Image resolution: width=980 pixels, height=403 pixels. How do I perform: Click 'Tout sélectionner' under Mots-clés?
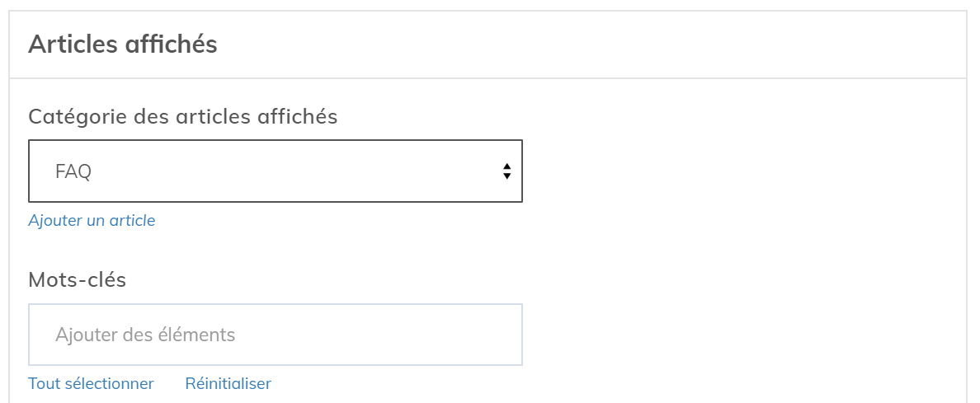pos(91,384)
